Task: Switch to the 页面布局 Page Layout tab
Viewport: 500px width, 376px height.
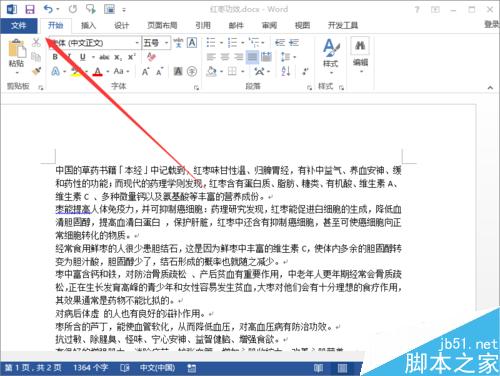Action: [162, 25]
